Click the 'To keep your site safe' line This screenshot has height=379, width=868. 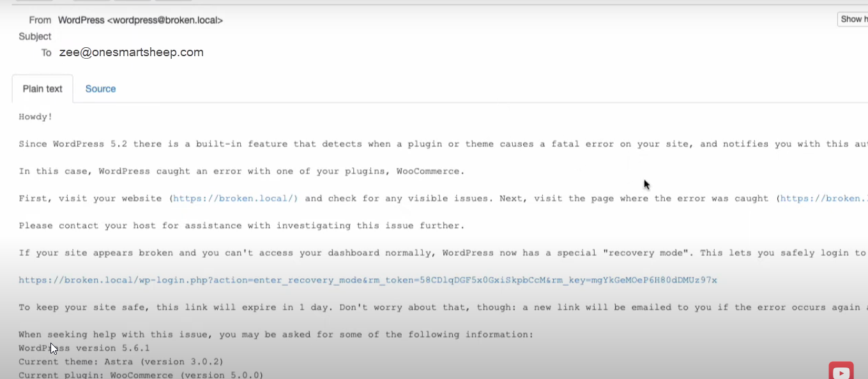443,307
